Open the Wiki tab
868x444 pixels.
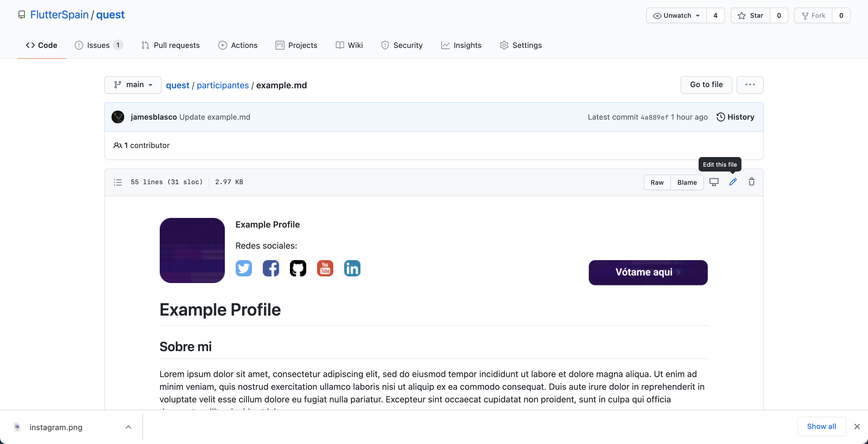349,45
